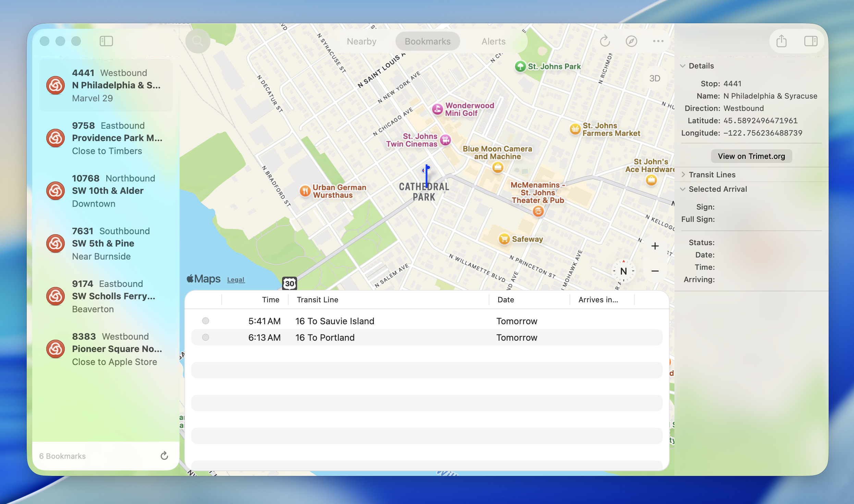854x504 pixels.
Task: Click St. Johns Park map pin
Action: tap(520, 66)
